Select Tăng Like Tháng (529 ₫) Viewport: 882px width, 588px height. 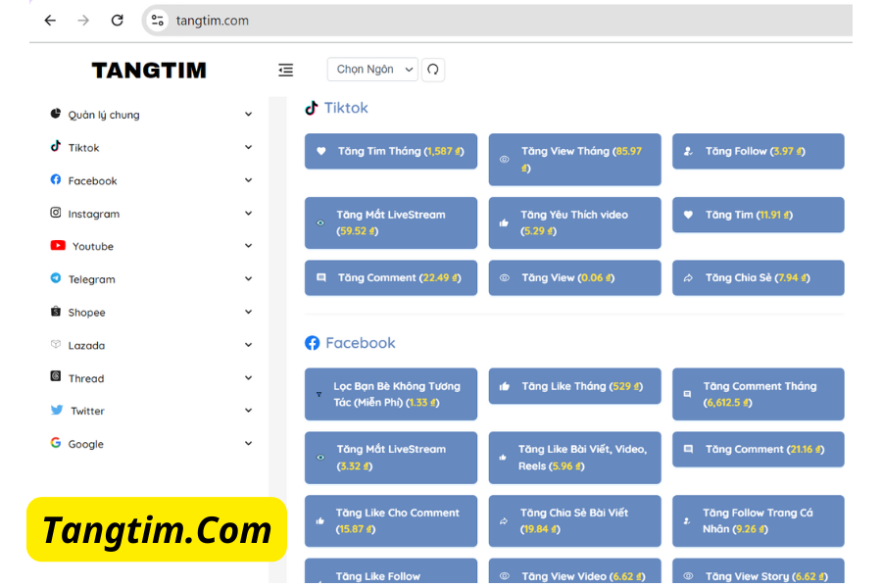[575, 386]
